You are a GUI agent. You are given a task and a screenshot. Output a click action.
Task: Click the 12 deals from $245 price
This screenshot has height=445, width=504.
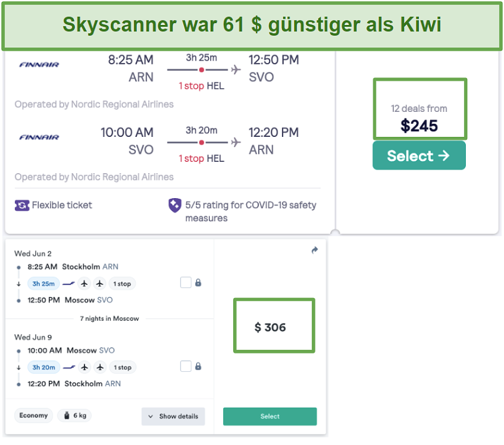420,118
